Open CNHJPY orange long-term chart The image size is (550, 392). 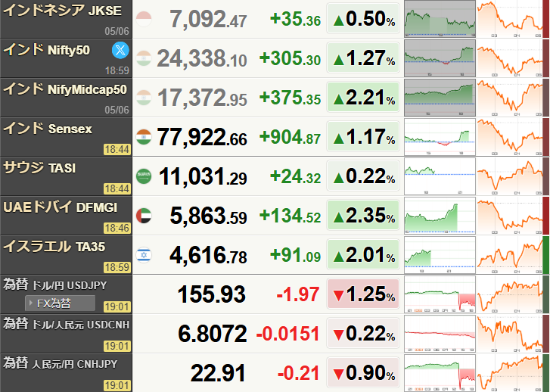coord(510,372)
